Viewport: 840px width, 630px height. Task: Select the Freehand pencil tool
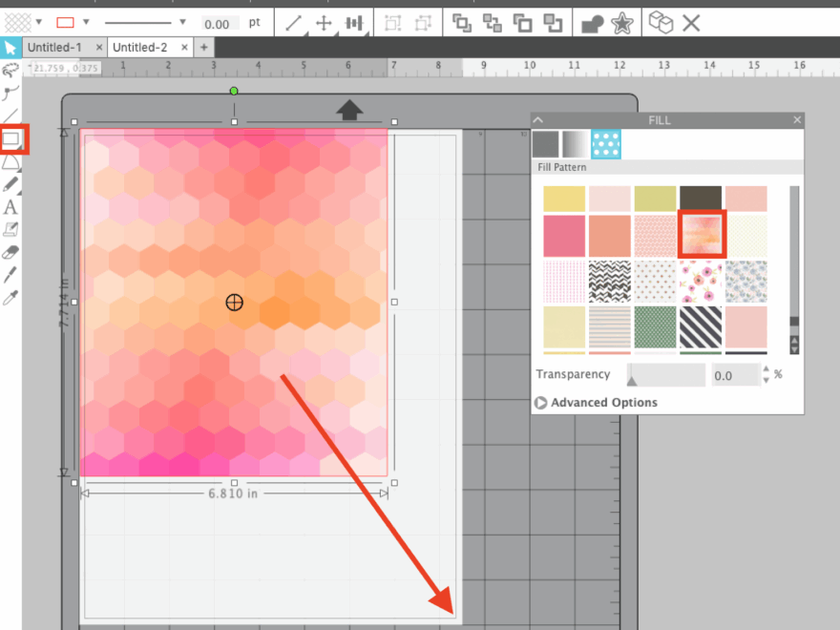(11, 184)
